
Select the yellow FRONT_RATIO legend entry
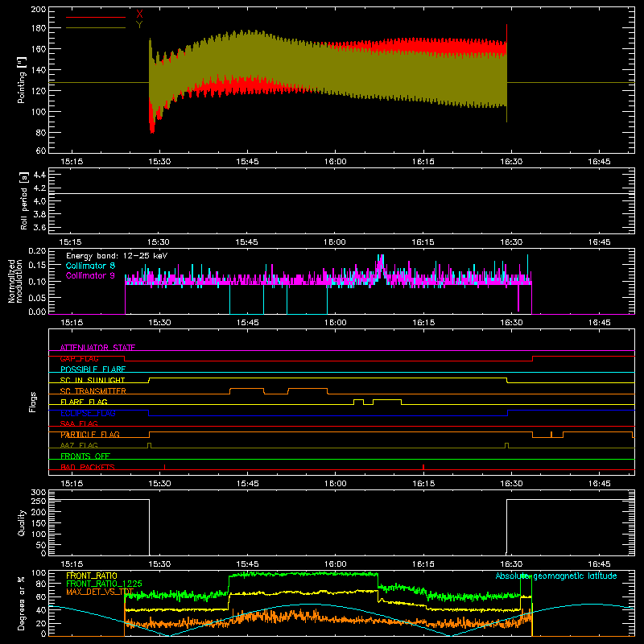pyautogui.click(x=92, y=576)
